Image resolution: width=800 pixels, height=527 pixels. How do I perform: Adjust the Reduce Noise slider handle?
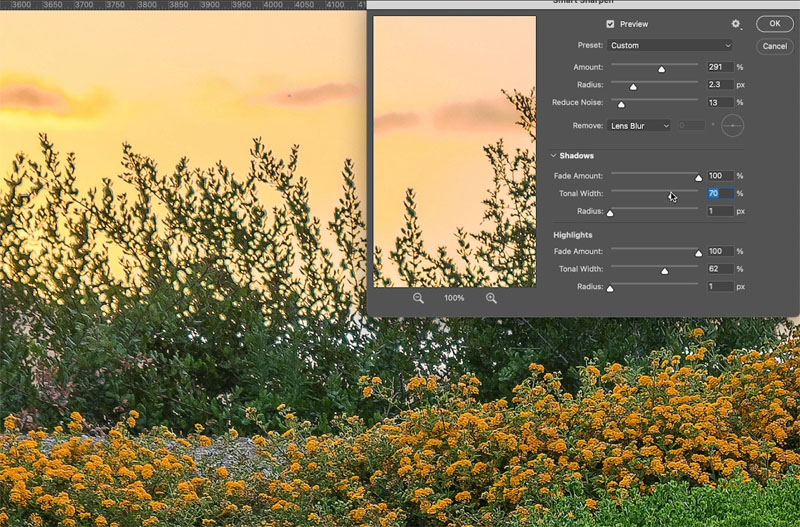(621, 104)
